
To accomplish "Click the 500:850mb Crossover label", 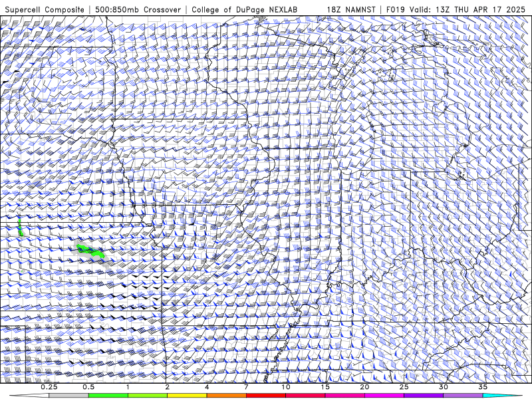I will pos(138,9).
